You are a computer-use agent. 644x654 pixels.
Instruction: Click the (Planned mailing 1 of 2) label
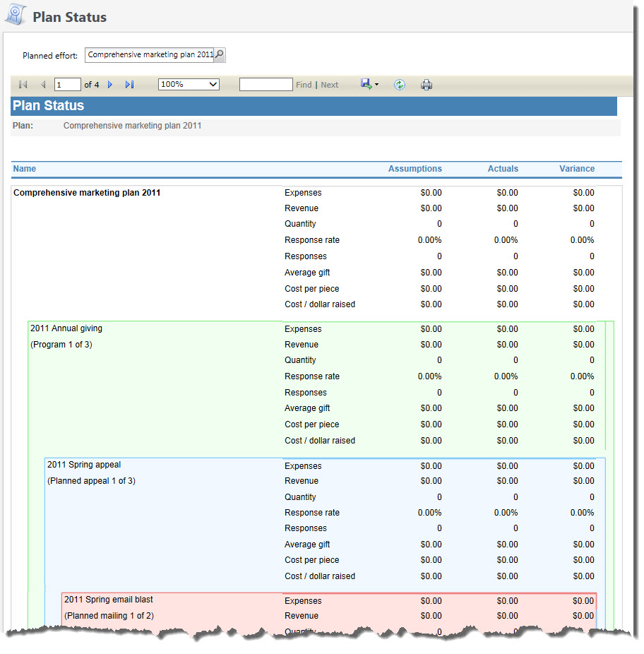[x=109, y=616]
